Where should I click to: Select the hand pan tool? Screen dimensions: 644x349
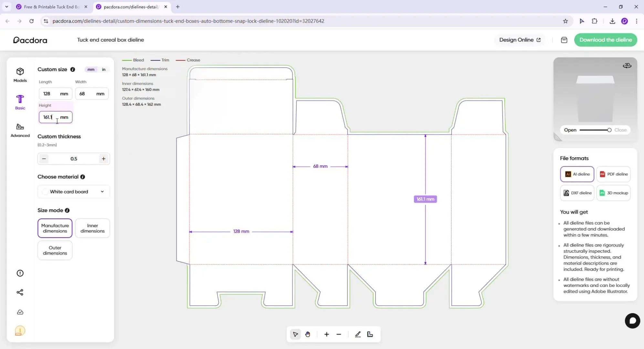click(x=307, y=334)
